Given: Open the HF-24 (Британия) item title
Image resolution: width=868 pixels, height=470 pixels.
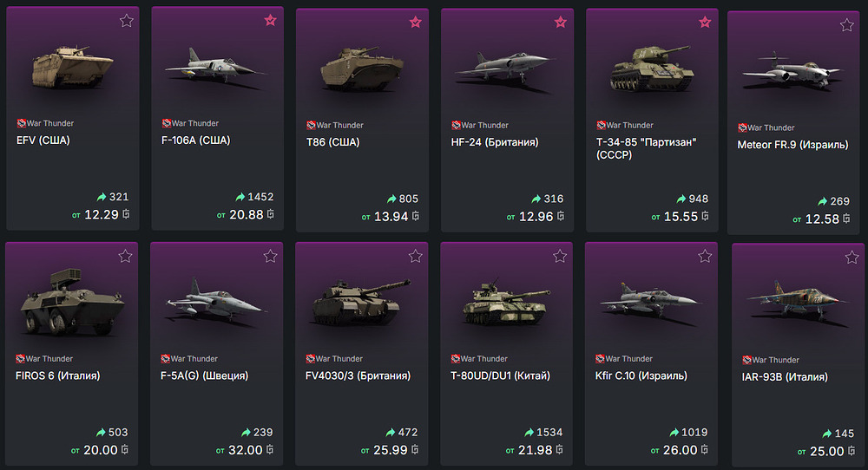Looking at the screenshot, I should [495, 142].
